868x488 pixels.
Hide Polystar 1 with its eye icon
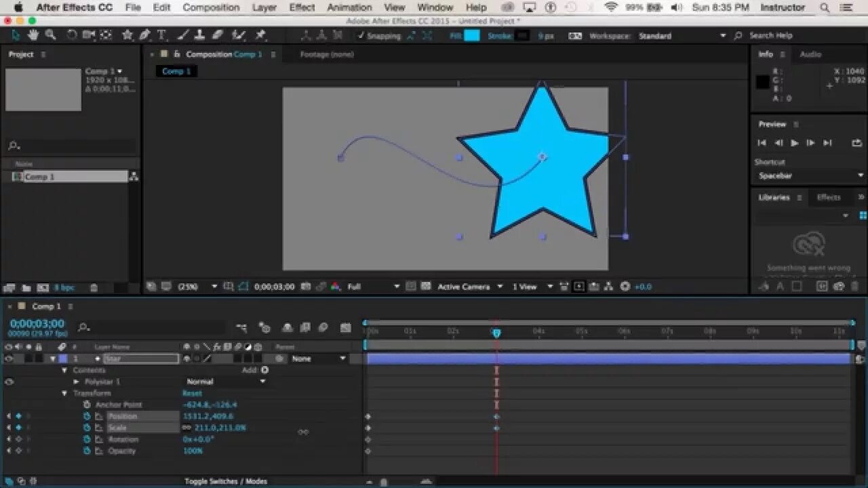(9, 382)
